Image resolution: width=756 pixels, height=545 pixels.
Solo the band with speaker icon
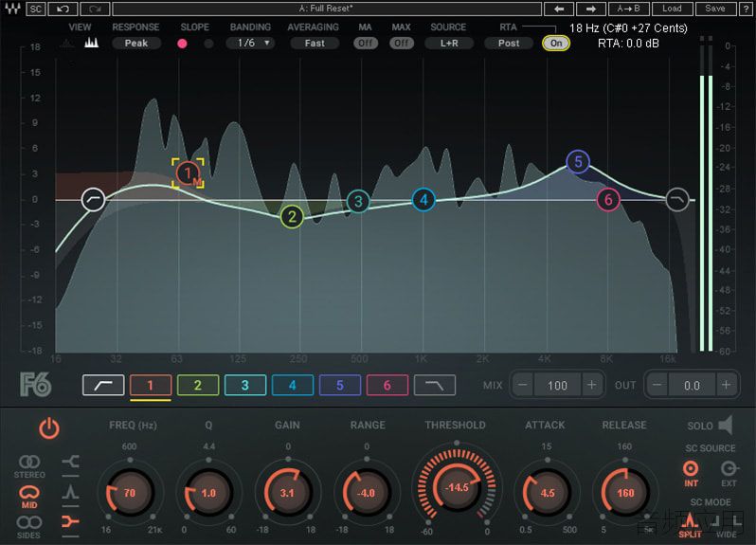click(726, 426)
